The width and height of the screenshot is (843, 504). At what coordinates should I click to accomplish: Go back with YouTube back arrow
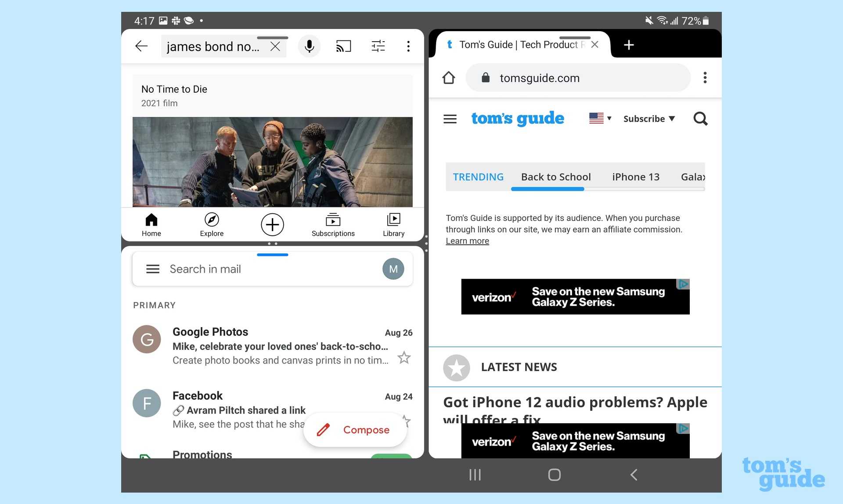(141, 46)
